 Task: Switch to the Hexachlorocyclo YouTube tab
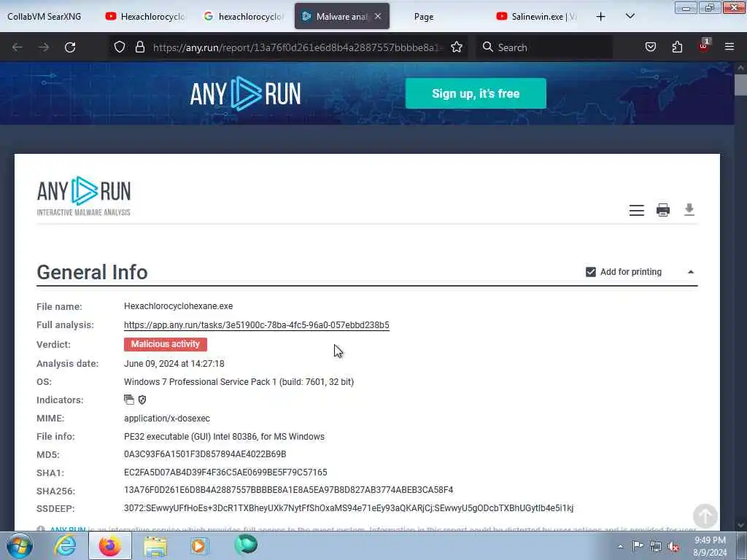pyautogui.click(x=146, y=17)
